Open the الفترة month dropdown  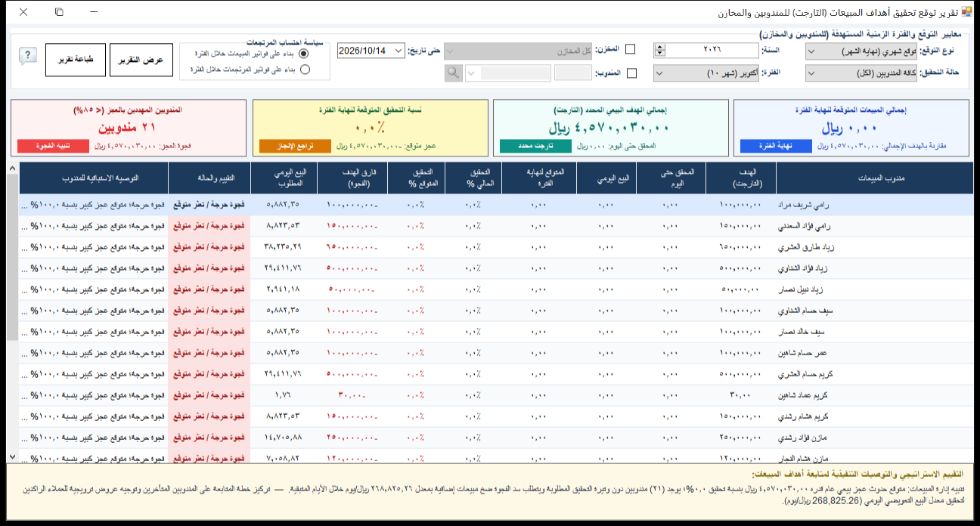[706, 73]
